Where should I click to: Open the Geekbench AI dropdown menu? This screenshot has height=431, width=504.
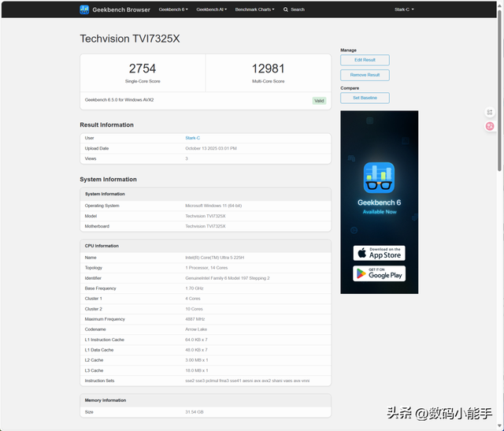(x=212, y=9)
